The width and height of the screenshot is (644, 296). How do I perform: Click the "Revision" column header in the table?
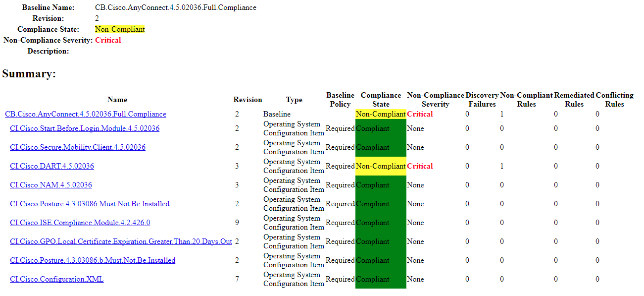tap(248, 100)
